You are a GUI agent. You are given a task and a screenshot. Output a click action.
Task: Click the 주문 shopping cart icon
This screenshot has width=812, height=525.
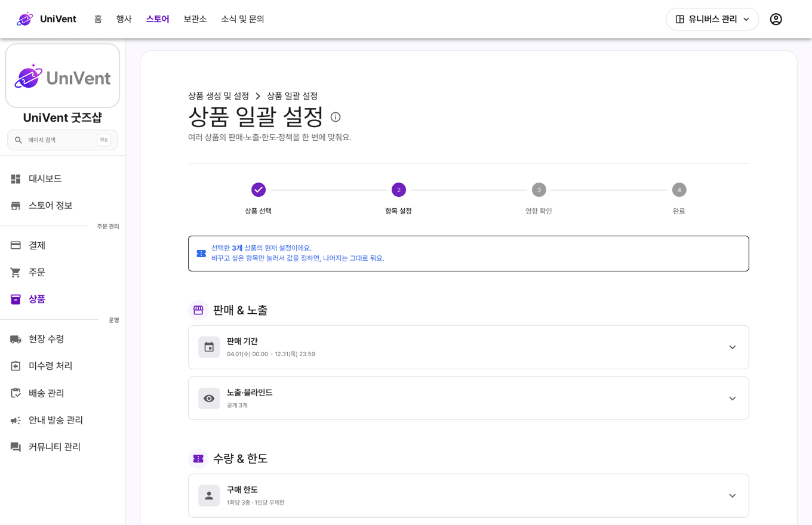point(16,273)
